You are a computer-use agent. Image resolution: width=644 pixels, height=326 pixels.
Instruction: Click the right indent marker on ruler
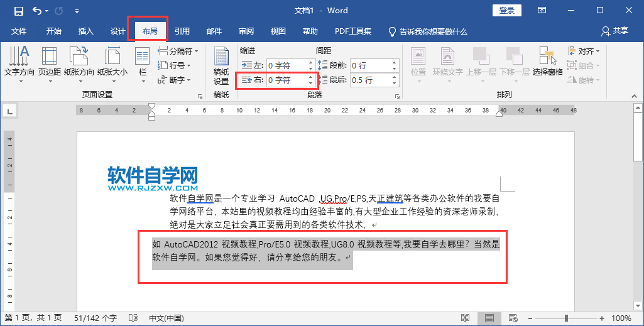(499, 113)
